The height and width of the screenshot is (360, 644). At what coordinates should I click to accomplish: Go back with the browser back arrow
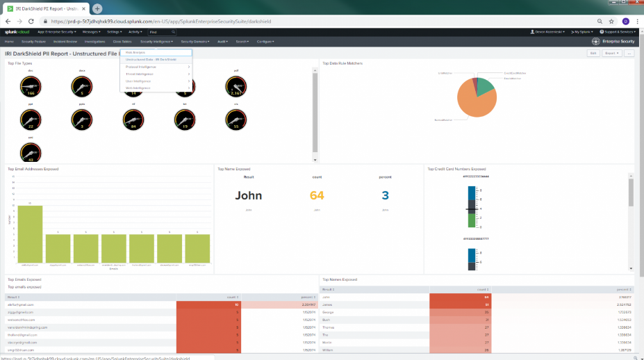point(8,22)
